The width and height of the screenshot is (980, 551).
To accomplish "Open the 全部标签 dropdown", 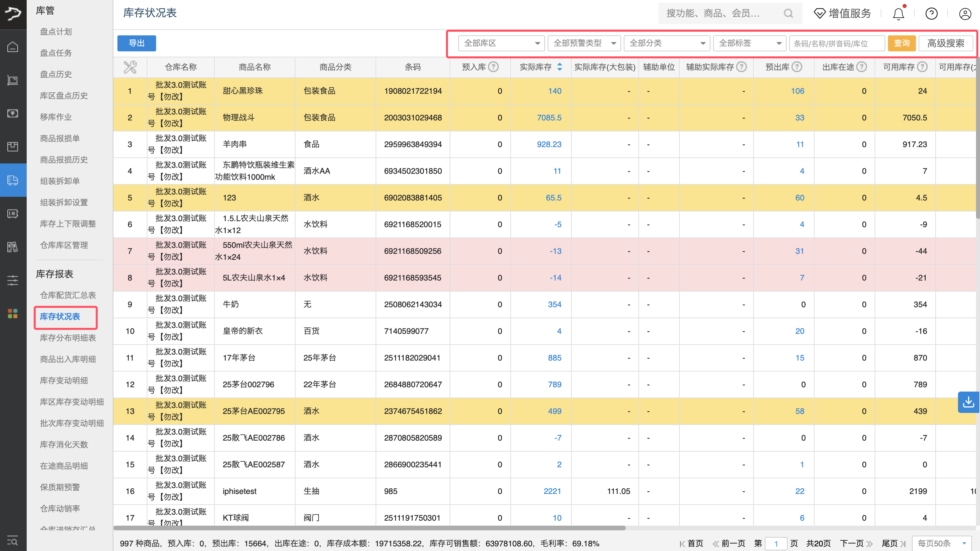I will 749,43.
